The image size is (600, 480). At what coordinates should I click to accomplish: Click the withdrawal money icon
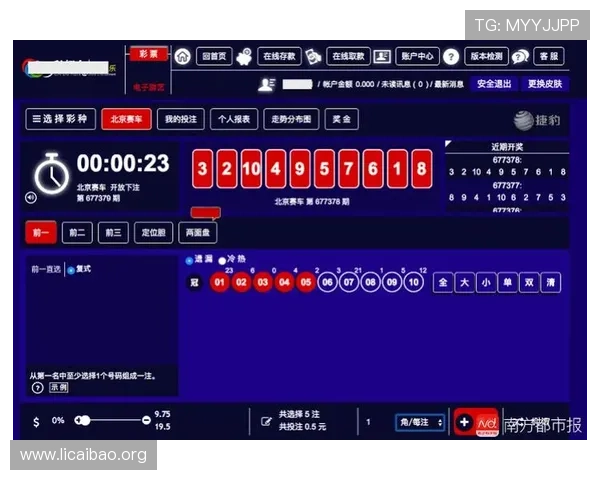pos(314,57)
